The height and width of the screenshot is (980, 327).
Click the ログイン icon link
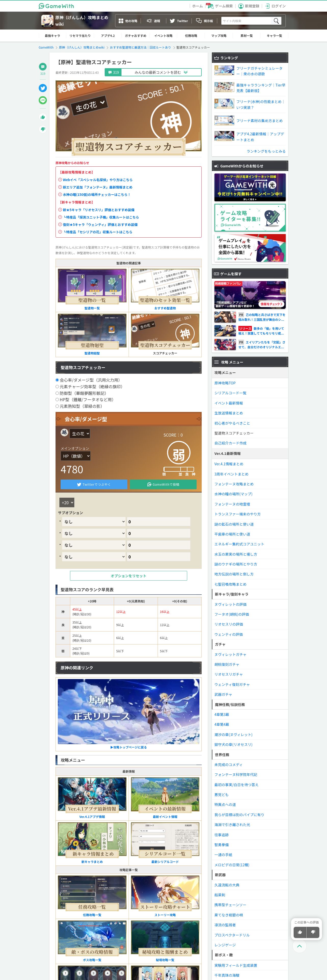[267, 6]
